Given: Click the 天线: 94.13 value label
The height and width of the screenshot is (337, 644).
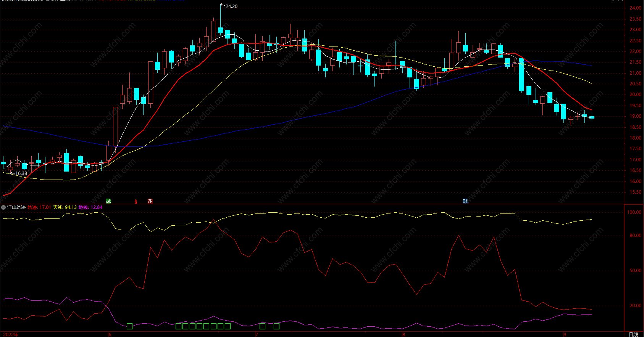Looking at the screenshot, I should 65,207.
